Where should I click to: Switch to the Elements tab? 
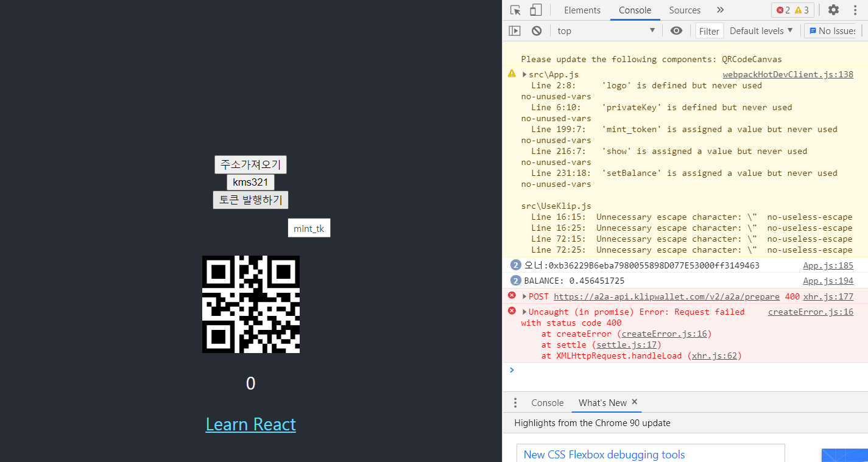[582, 10]
